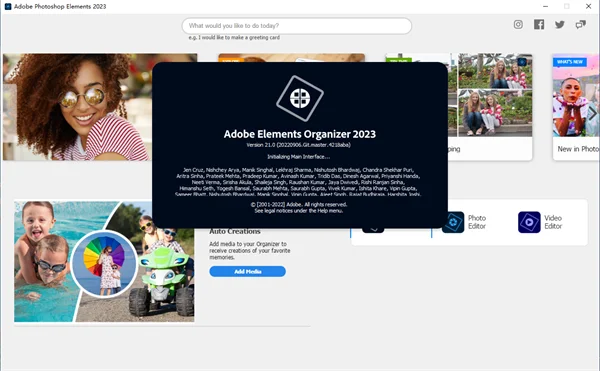Open the Twitter bird icon

coord(560,25)
